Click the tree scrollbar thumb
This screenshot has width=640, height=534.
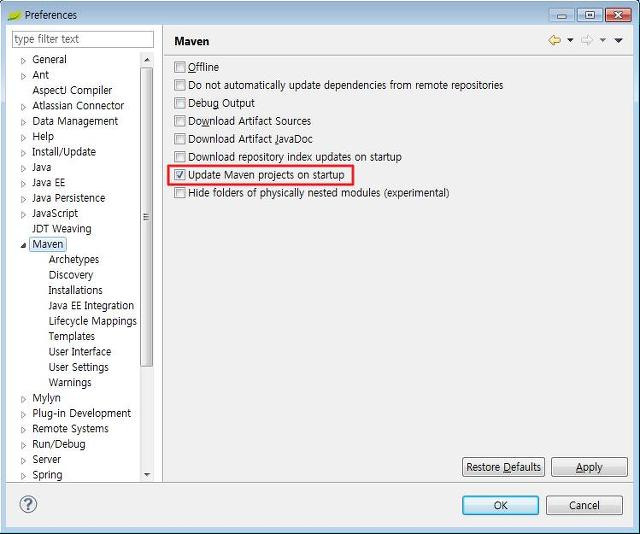tap(147, 217)
